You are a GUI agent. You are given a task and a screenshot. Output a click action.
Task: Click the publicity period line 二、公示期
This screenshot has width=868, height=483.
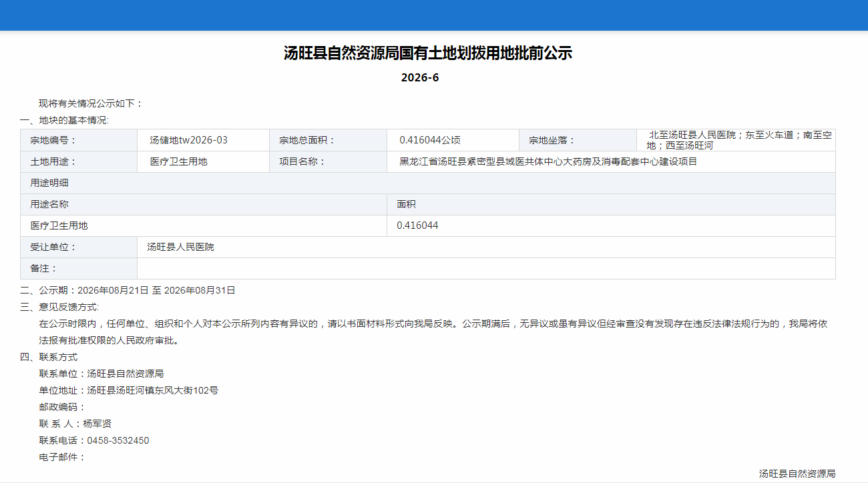[128, 290]
